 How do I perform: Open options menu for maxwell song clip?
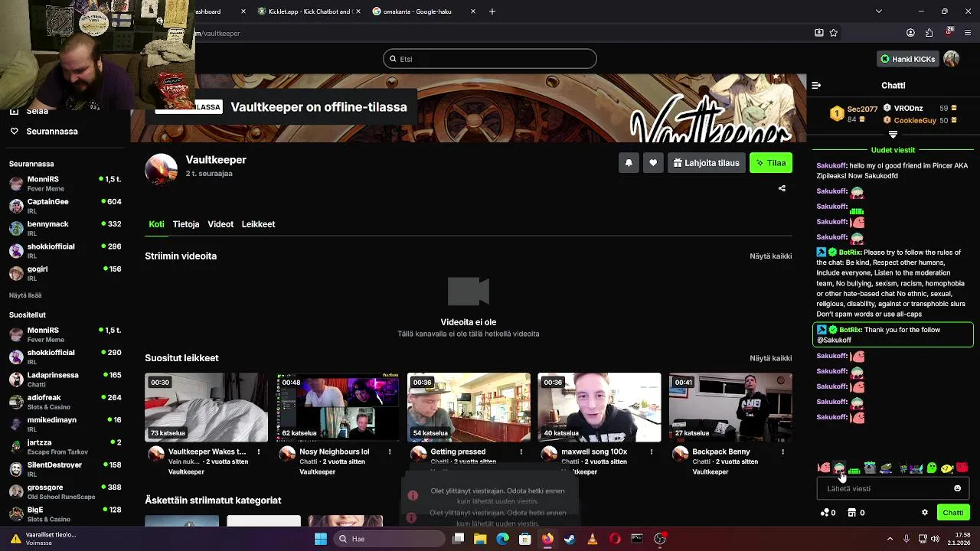tap(652, 452)
